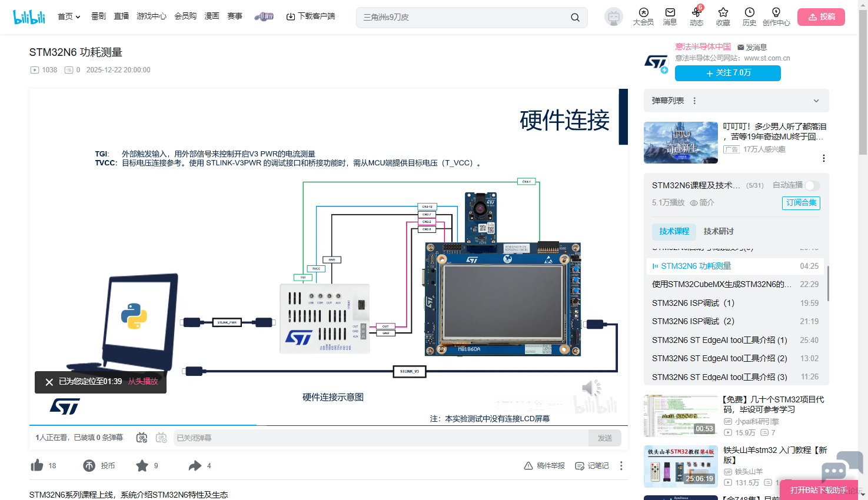This screenshot has height=500, width=868.
Task: Open the bilibili home logo
Action: [29, 16]
